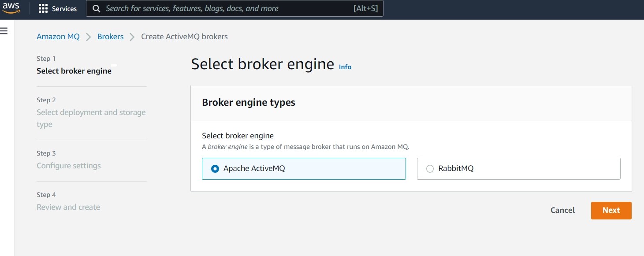
Task: Click the Apache ActiveMQ option card
Action: [304, 169]
